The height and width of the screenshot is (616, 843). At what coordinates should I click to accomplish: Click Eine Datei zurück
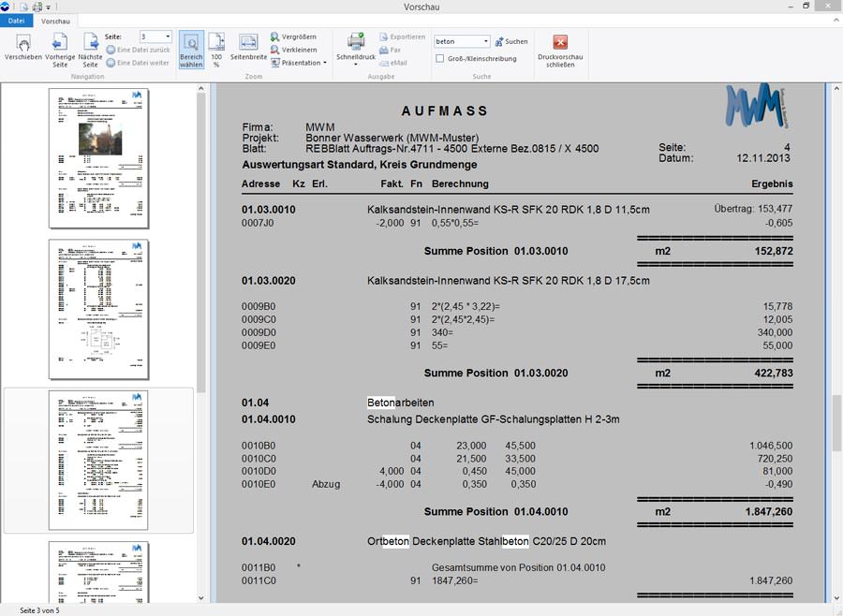(x=139, y=50)
